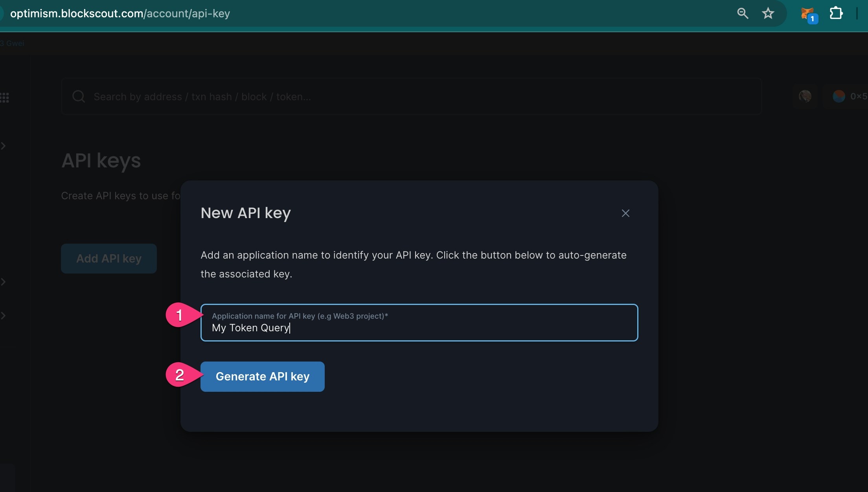
Task: Expand the first sidebar chevron section
Action: (x=4, y=146)
